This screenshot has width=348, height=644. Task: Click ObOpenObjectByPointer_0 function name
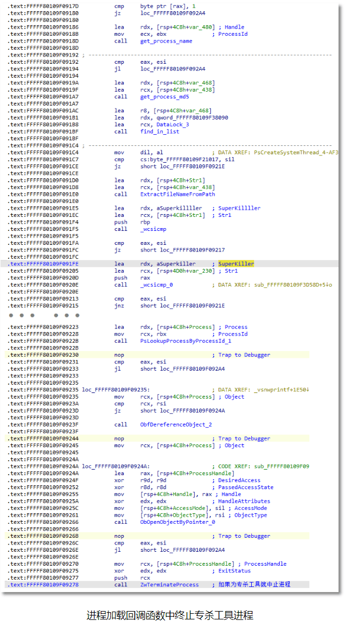click(177, 523)
